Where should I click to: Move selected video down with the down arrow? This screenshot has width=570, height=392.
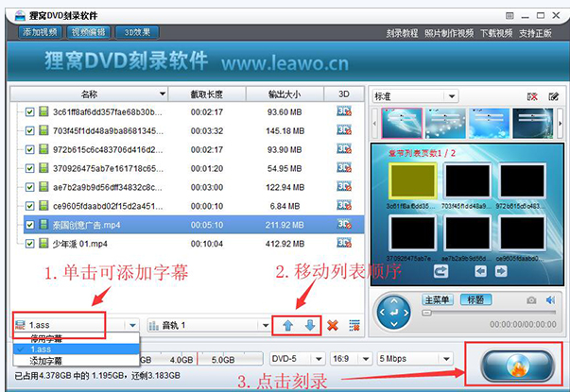point(310,325)
